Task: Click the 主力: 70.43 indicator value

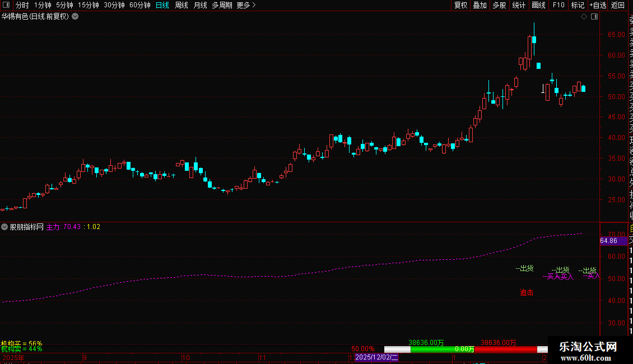Action: point(63,227)
